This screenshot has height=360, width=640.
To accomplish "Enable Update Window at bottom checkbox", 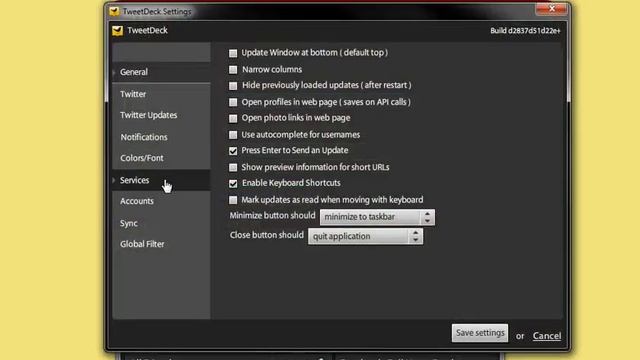I will pyautogui.click(x=233, y=53).
